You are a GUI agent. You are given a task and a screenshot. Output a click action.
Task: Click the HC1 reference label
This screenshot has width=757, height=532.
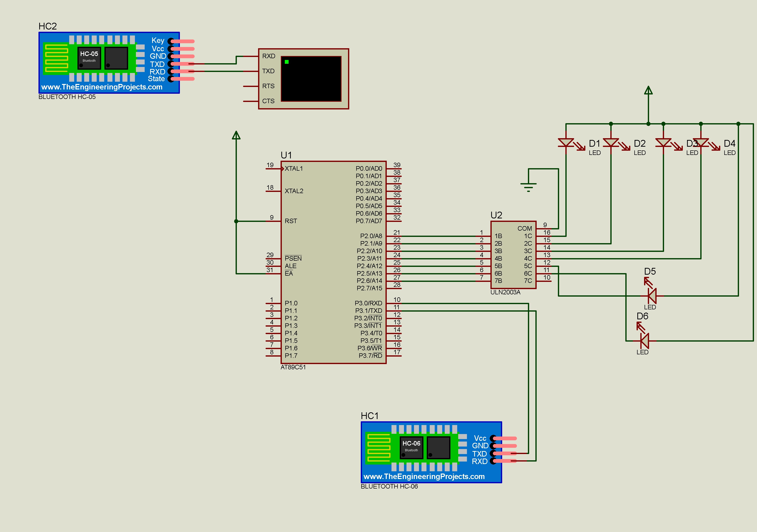click(370, 416)
